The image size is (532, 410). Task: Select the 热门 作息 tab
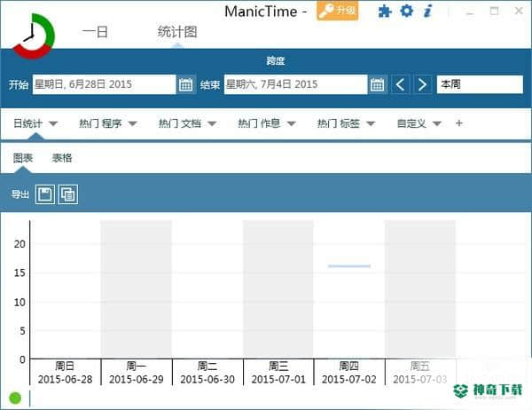click(x=259, y=123)
